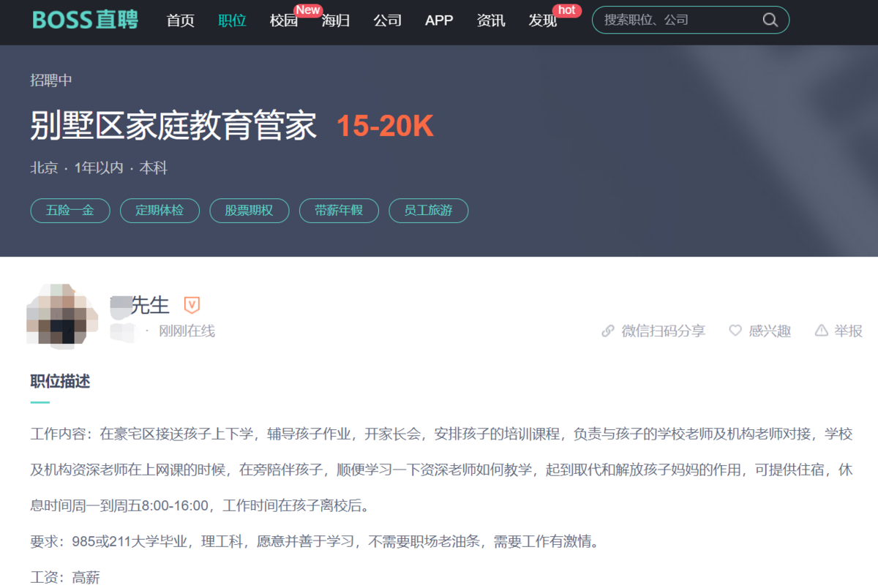Open the 资讯 news section
The height and width of the screenshot is (588, 878).
(x=491, y=20)
